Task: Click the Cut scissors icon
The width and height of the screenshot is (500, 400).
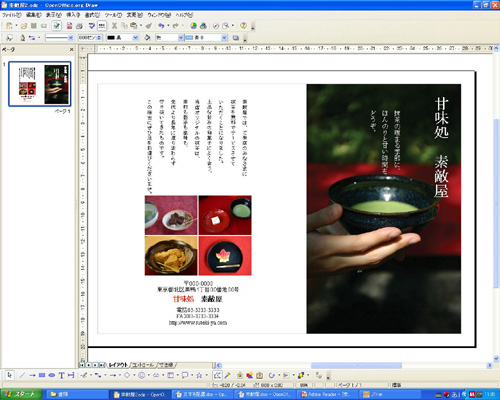Action: click(114, 26)
